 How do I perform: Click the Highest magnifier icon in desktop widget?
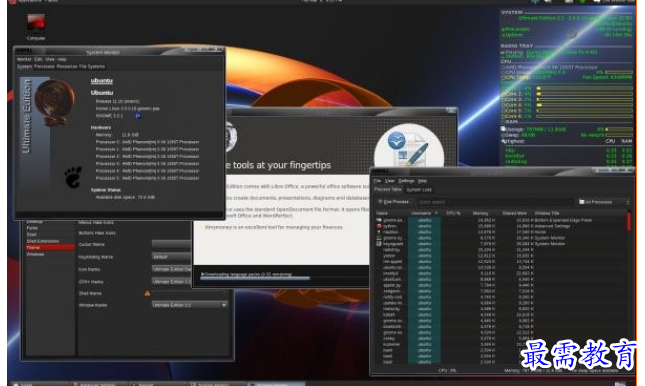[x=503, y=141]
